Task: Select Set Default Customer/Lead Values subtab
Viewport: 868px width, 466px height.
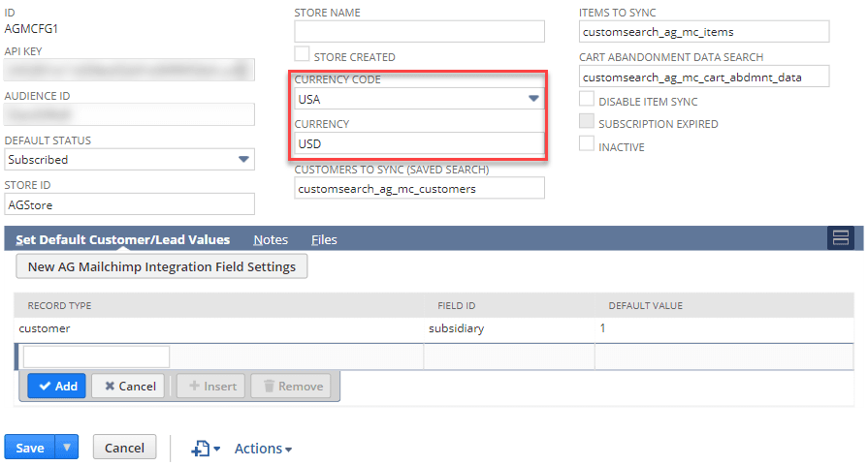Action: click(x=122, y=239)
